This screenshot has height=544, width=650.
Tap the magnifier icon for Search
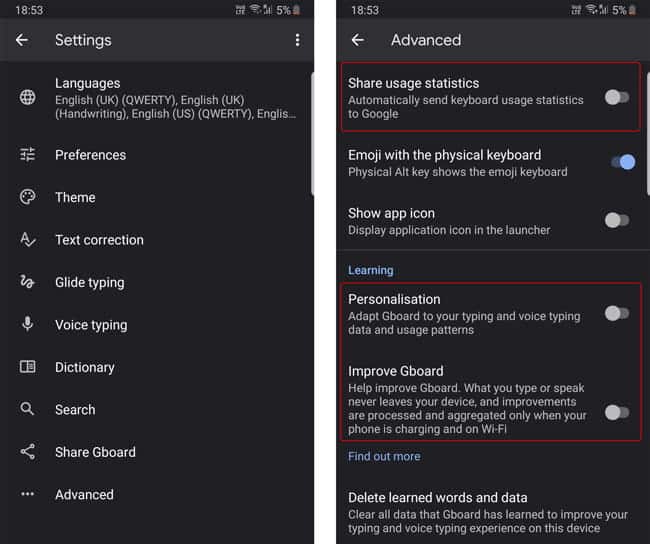click(27, 409)
